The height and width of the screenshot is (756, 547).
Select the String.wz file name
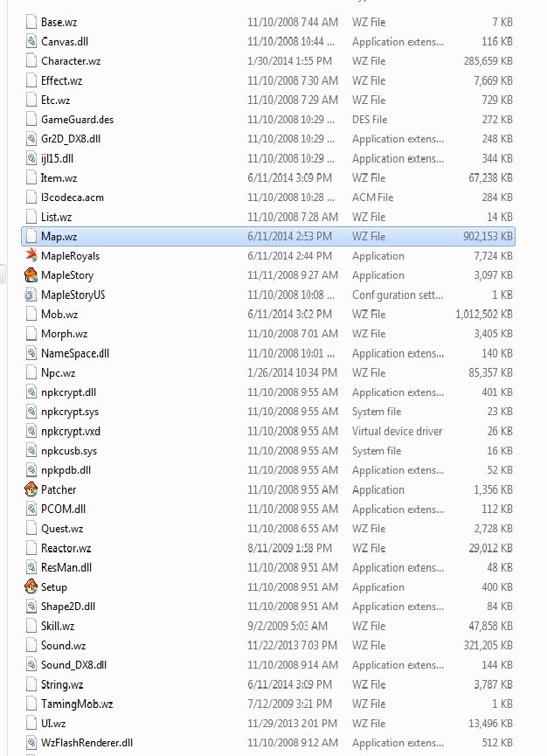(62, 684)
